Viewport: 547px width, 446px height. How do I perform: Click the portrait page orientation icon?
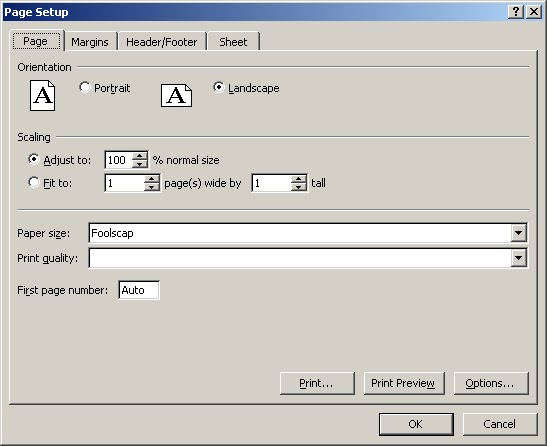tap(42, 95)
